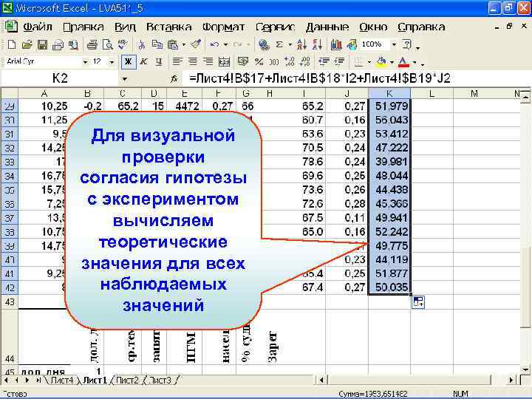Go to next sheet with tab arrow
532x399 pixels.
[28, 381]
